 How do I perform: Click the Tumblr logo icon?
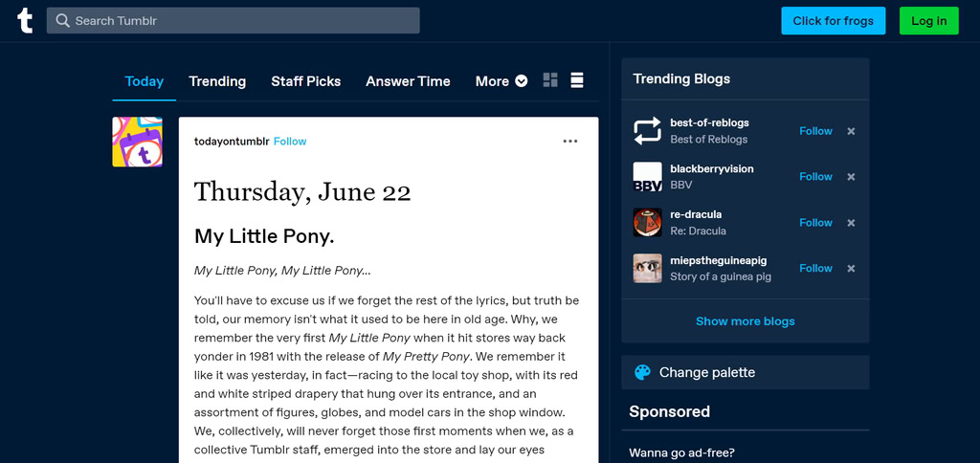click(x=25, y=21)
